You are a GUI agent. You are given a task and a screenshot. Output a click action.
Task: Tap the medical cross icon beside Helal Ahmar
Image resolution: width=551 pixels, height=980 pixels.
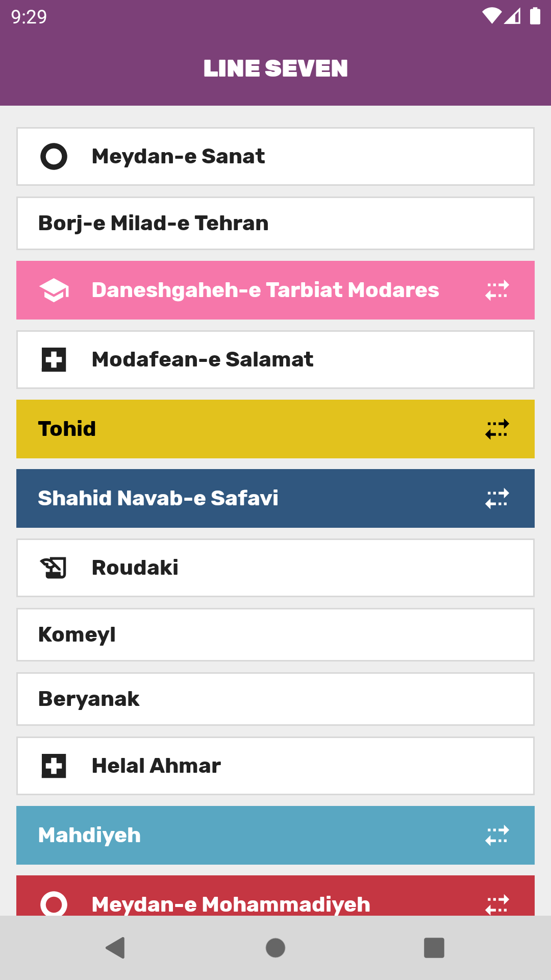54,766
